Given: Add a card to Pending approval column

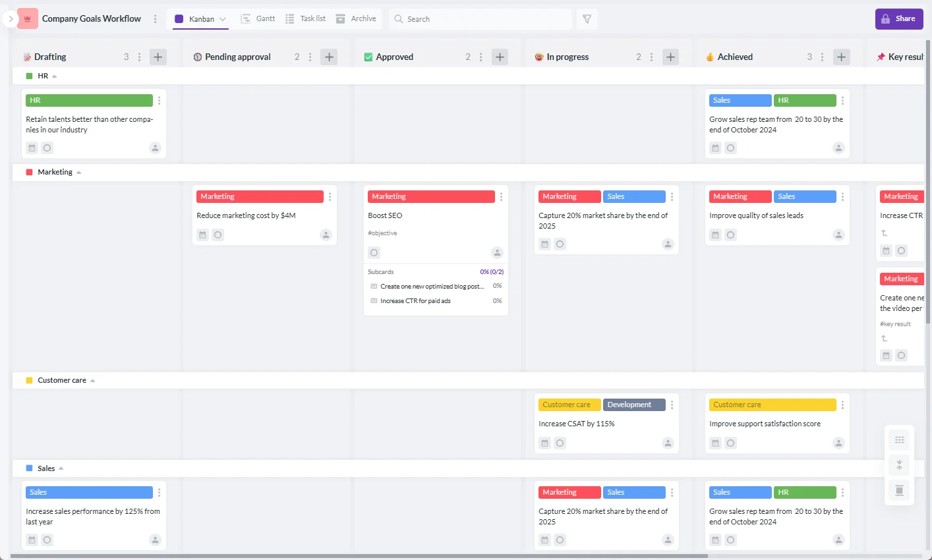Looking at the screenshot, I should point(329,57).
